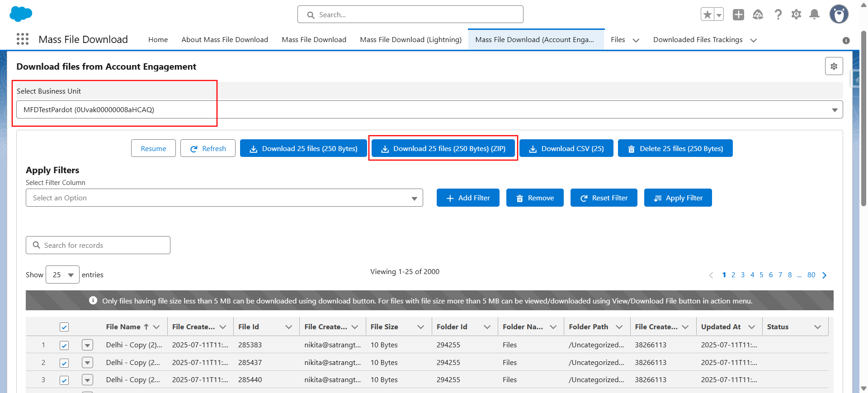868x393 pixels.
Task: Open Updated At column menu chevron
Action: pyautogui.click(x=751, y=327)
